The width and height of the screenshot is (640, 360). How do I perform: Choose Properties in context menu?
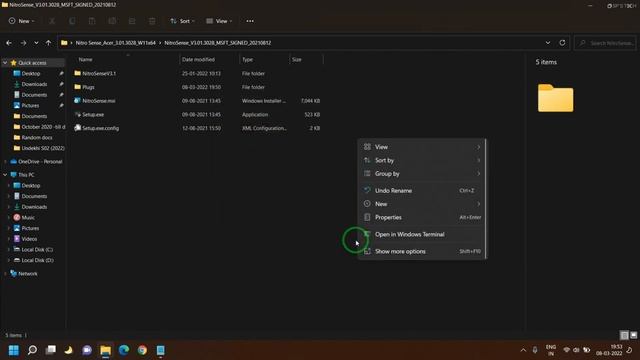point(422,218)
